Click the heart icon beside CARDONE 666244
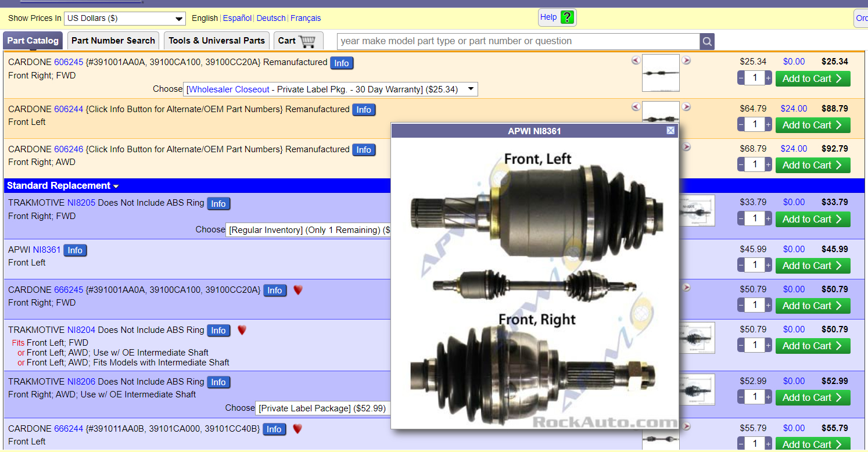Screen dimensions: 868x452 297,428
